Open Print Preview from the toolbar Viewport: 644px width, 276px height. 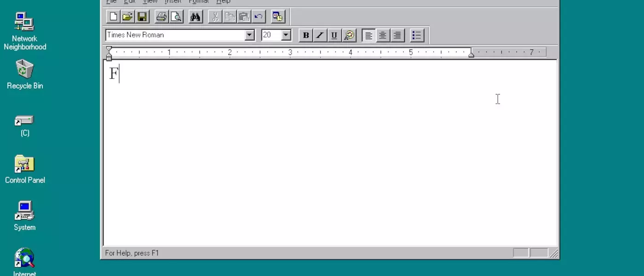(176, 17)
